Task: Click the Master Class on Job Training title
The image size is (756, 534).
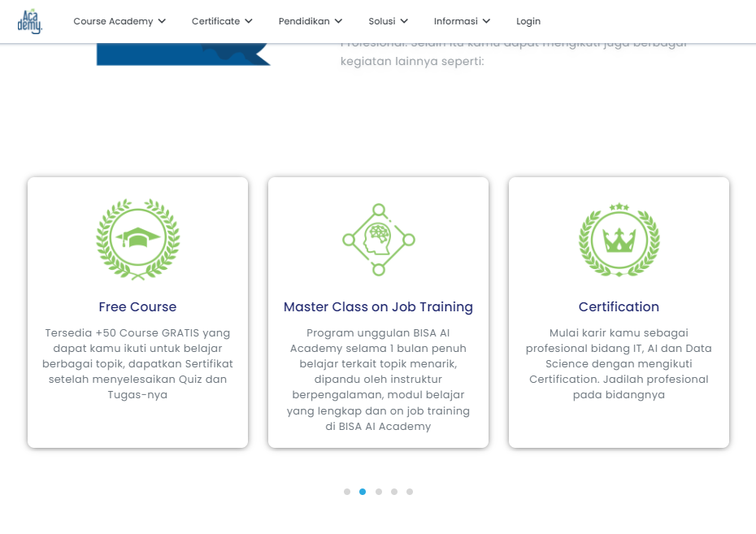Action: click(378, 307)
